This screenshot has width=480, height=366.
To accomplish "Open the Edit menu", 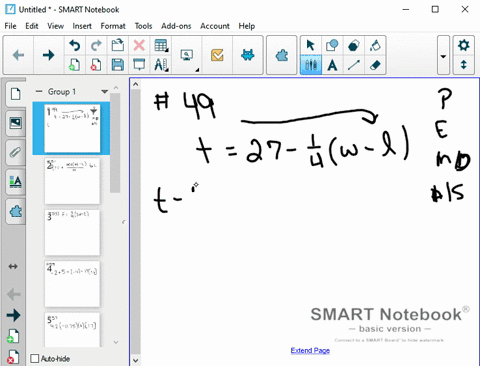I will (32, 26).
